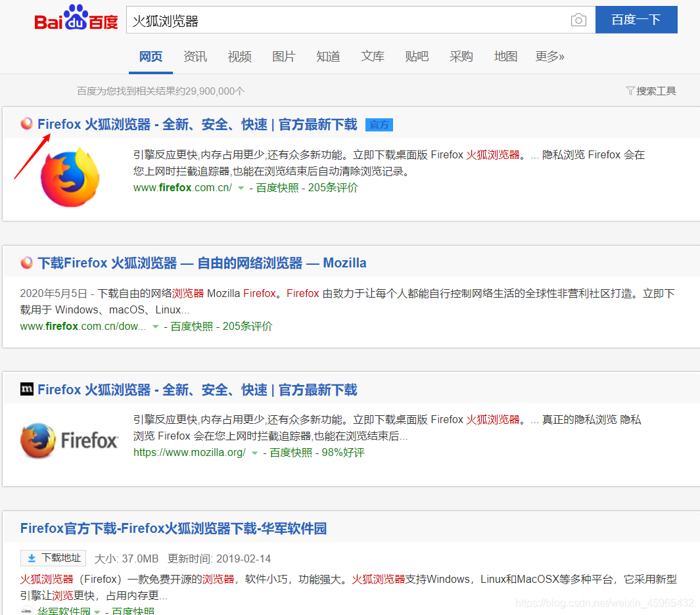The width and height of the screenshot is (700, 615).
Task: Open the large Firefox logo thumbnail
Action: [x=70, y=177]
